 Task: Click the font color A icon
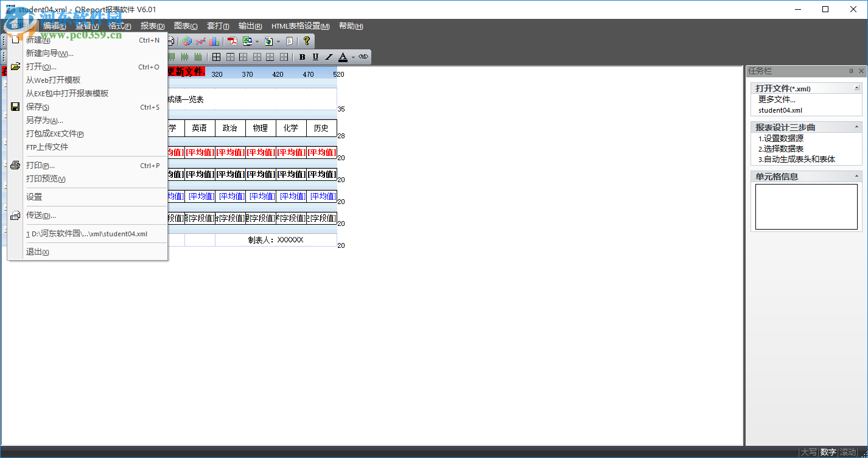tap(343, 57)
